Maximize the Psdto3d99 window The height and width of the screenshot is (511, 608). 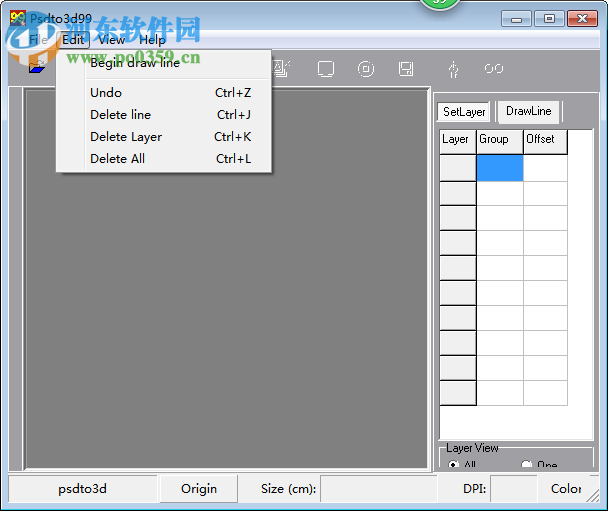[x=549, y=19]
